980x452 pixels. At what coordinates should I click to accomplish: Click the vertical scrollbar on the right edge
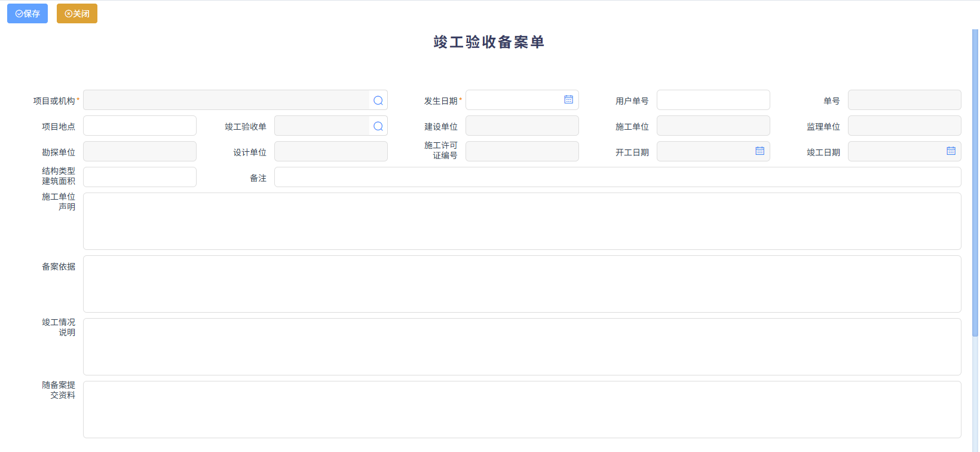[975, 182]
